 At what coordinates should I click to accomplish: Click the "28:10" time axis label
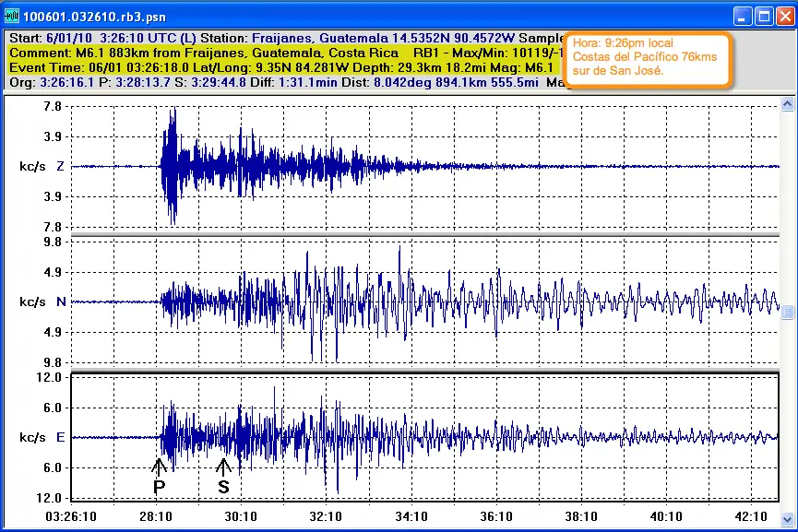tap(156, 516)
